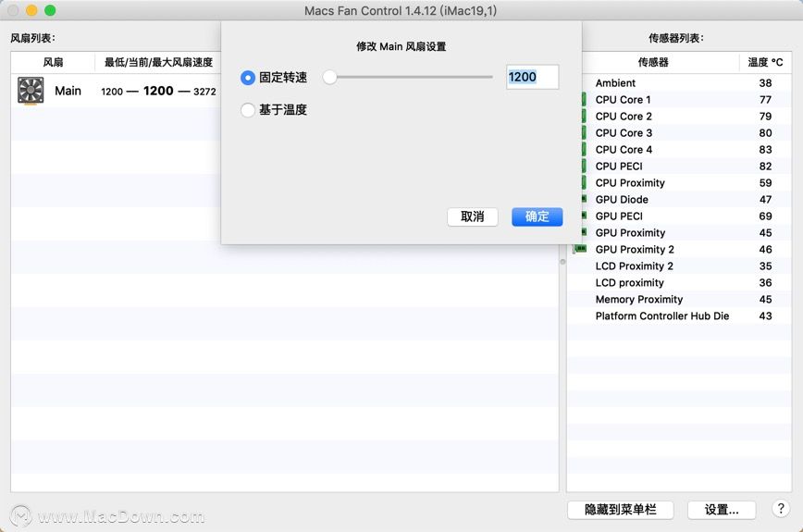Select the GPU Diode sensor label
The image size is (803, 532).
coord(622,199)
